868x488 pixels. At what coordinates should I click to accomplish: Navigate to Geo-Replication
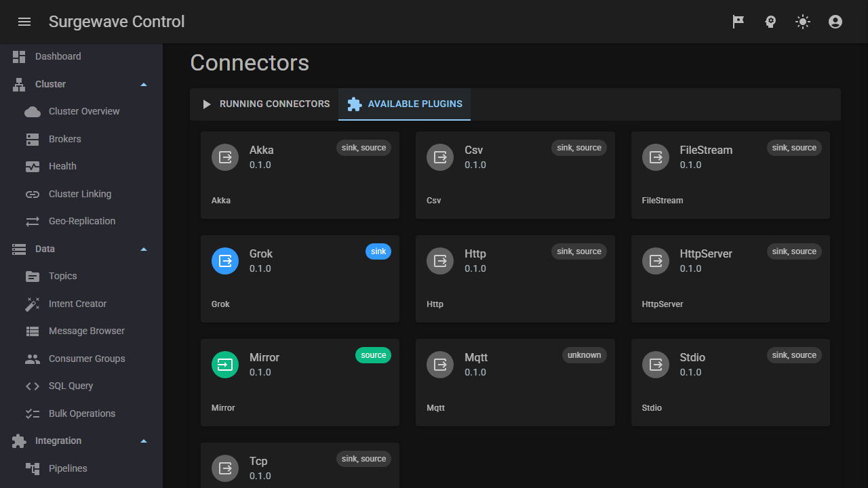click(82, 222)
